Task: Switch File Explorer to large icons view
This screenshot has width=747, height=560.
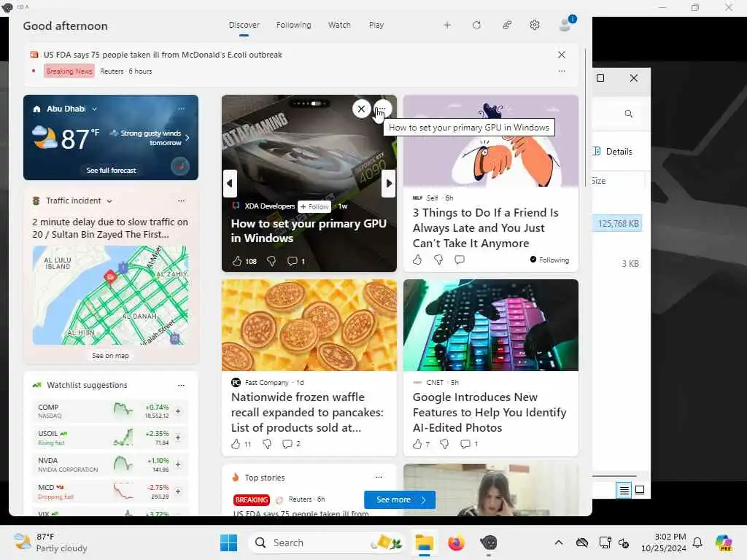Action: click(640, 490)
